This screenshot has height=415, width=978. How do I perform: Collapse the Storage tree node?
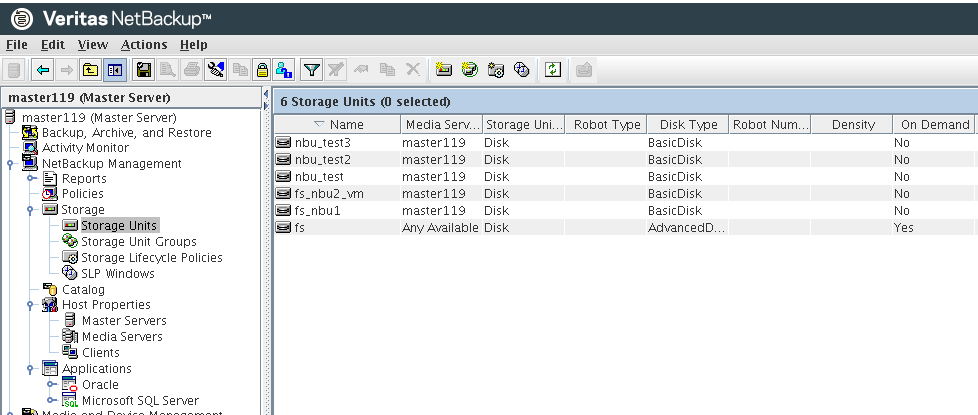32,210
